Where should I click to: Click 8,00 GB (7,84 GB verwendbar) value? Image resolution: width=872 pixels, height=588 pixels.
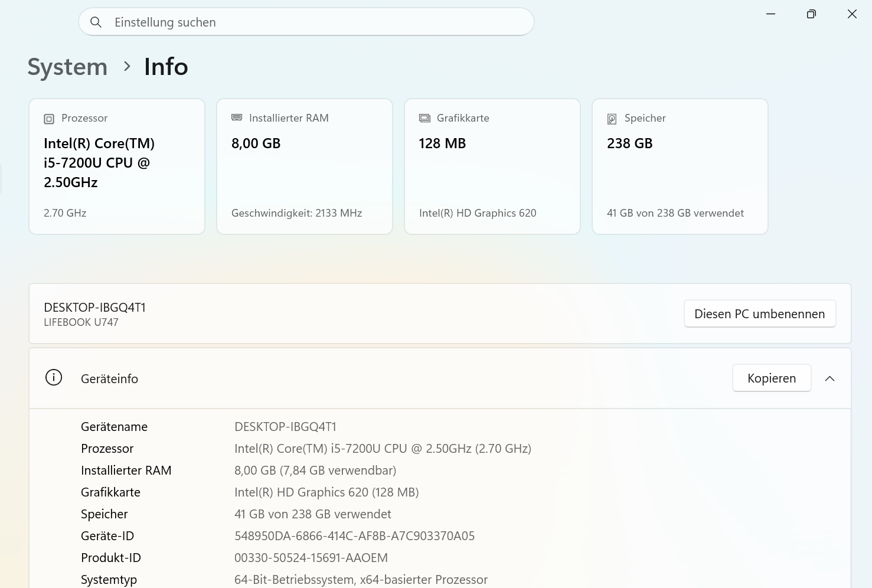315,471
